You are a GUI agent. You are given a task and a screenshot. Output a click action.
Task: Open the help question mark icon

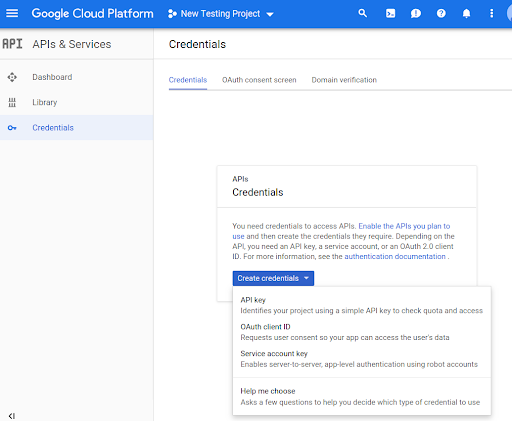click(441, 13)
